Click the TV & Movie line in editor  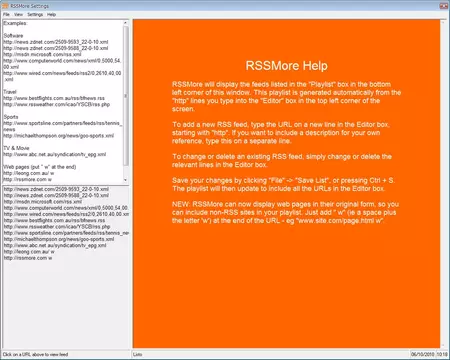coord(16,148)
